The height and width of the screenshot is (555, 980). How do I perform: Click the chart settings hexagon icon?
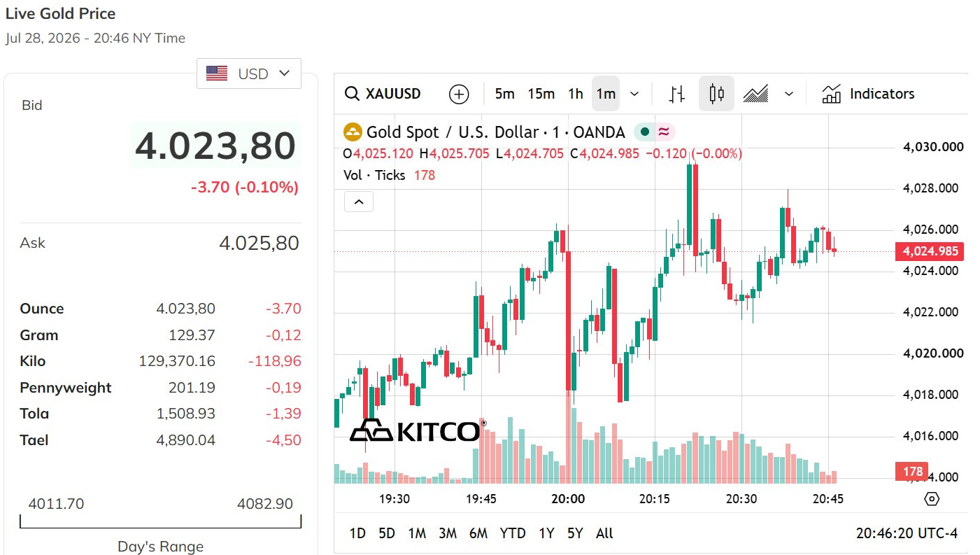[x=931, y=499]
